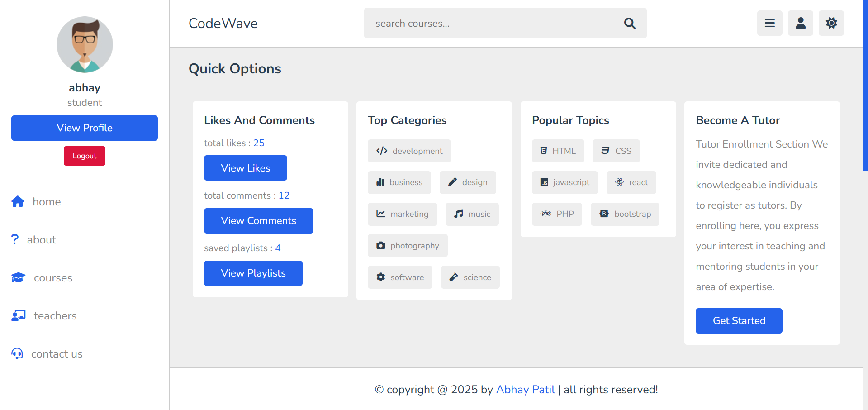
Task: Go to the teachers sidebar item
Action: (x=55, y=316)
